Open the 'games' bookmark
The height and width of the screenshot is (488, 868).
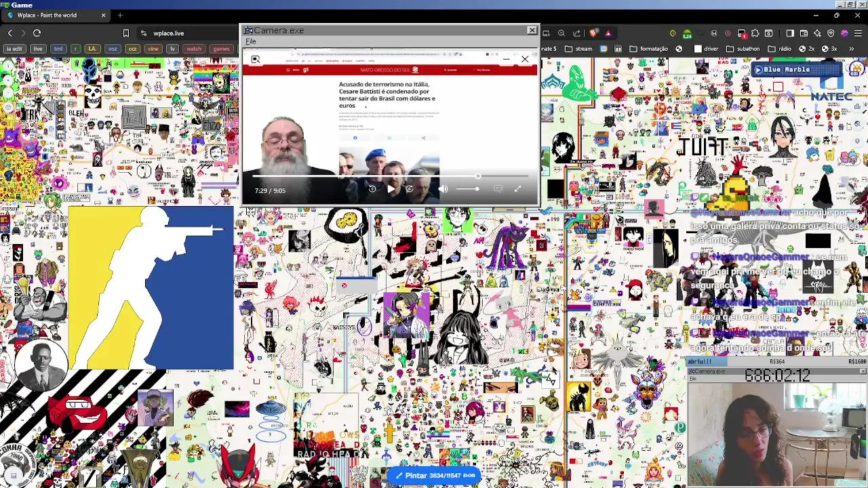221,49
